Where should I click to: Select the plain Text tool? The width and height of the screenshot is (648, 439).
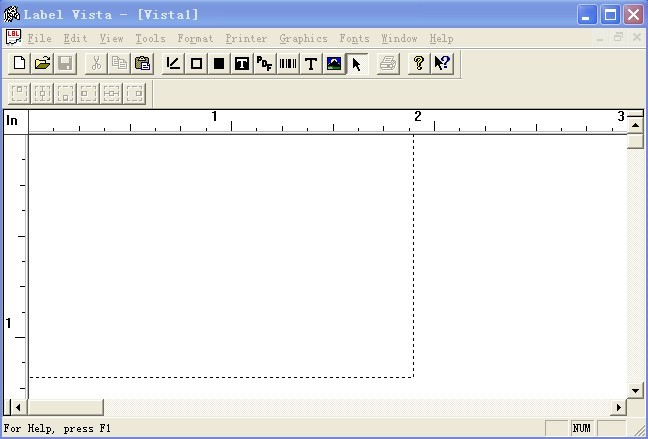point(311,64)
